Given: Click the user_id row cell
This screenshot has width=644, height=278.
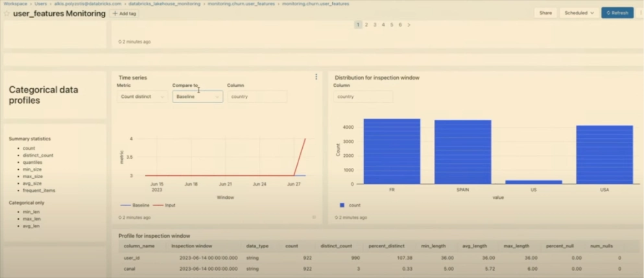Looking at the screenshot, I should 131,258.
